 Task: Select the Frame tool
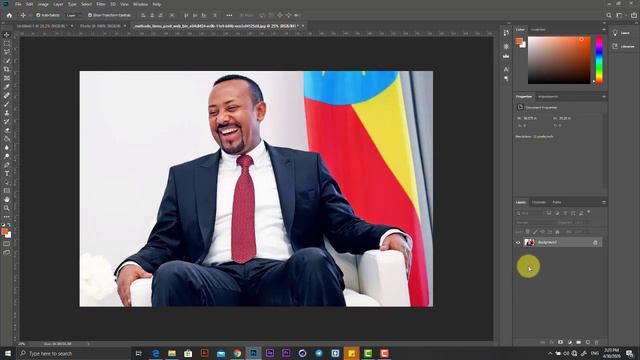[x=7, y=78]
